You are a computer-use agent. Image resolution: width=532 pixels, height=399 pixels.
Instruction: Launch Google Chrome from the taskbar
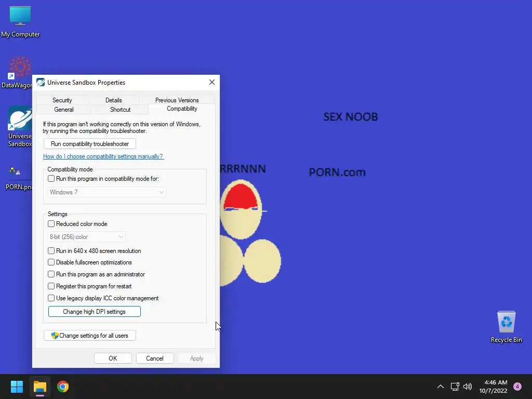tap(63, 387)
